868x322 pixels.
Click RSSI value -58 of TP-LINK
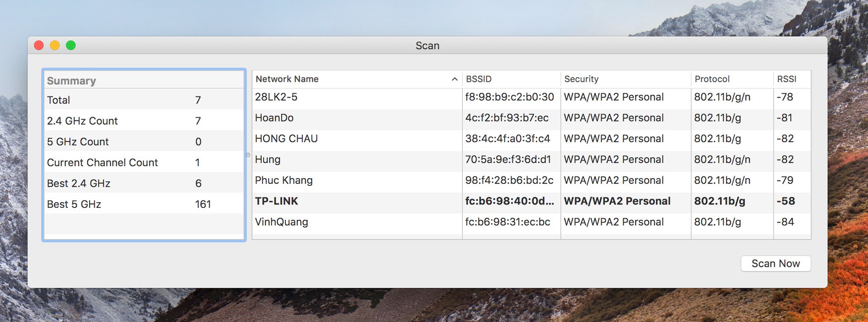click(x=786, y=201)
